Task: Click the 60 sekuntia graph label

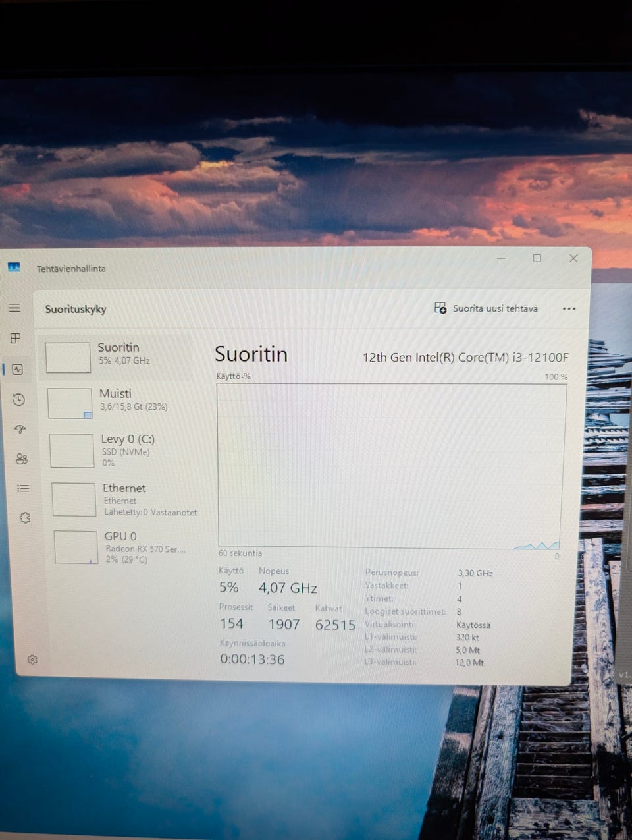Action: pyautogui.click(x=240, y=553)
